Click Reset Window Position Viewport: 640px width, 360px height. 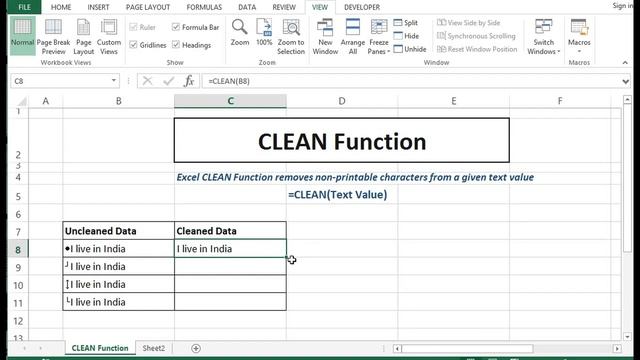[477, 49]
